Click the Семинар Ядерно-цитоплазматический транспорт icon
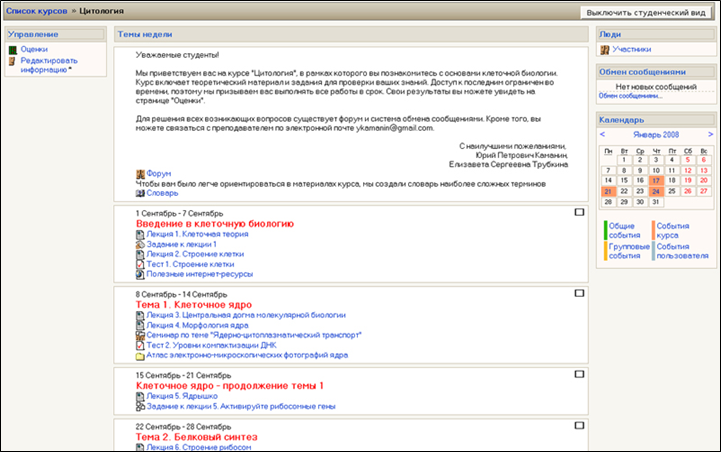This screenshot has height=452, width=721. coord(140,336)
